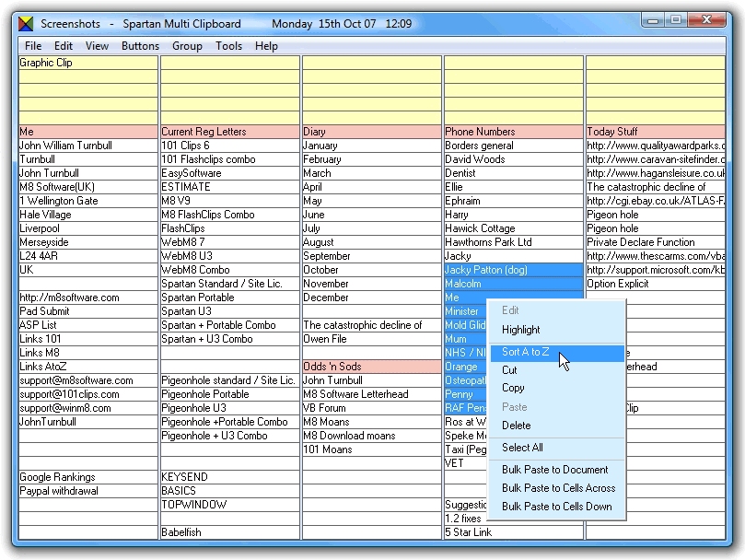Select the 'Owen File' clip
Screen dimensions: 745x560
coord(371,339)
